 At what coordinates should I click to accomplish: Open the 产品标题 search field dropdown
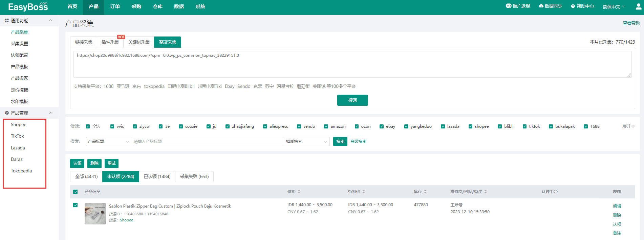tap(108, 142)
